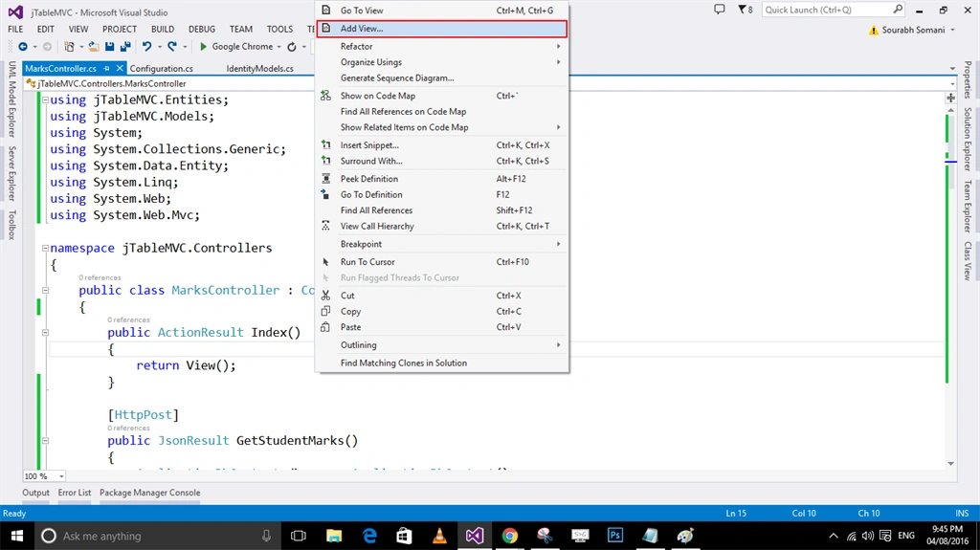Click the Navigate Backward arrow icon
Screen dimensions: 980x550
(x=23, y=46)
